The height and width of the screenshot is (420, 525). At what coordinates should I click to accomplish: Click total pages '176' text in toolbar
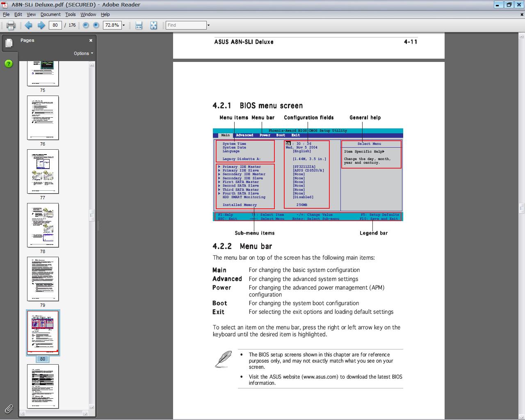pos(72,25)
